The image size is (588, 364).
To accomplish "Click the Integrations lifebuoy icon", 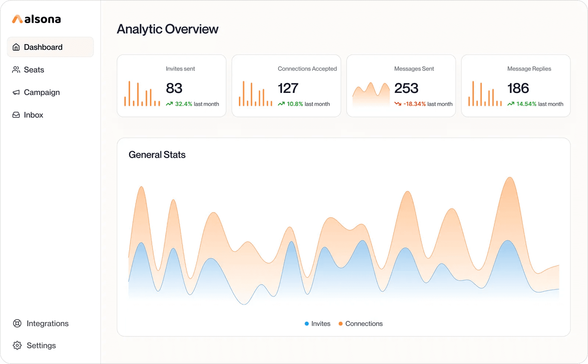I will point(17,323).
